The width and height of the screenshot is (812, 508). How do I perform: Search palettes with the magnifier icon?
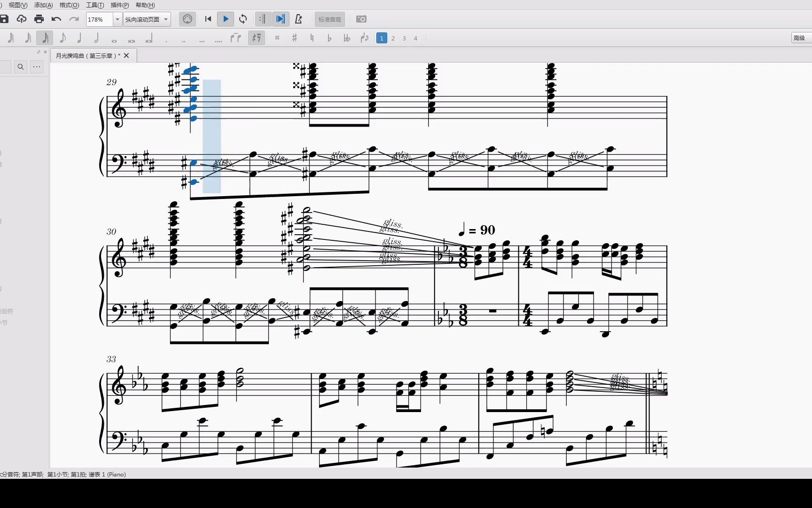(21, 67)
